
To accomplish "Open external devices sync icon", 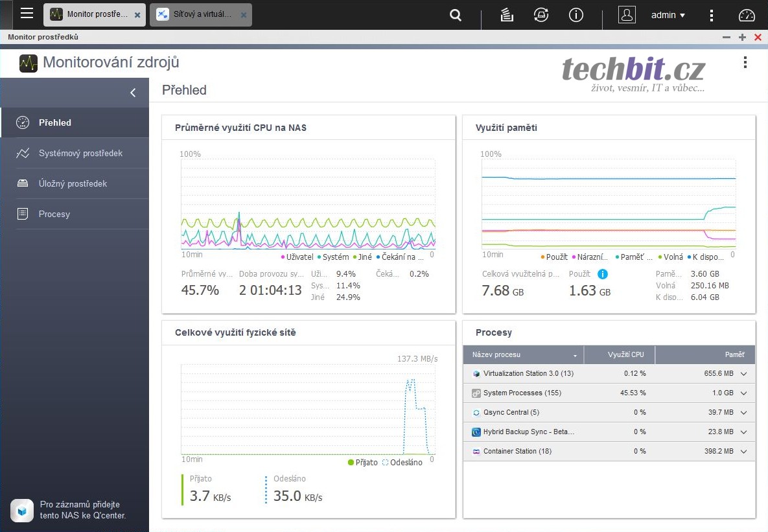I will [x=541, y=15].
